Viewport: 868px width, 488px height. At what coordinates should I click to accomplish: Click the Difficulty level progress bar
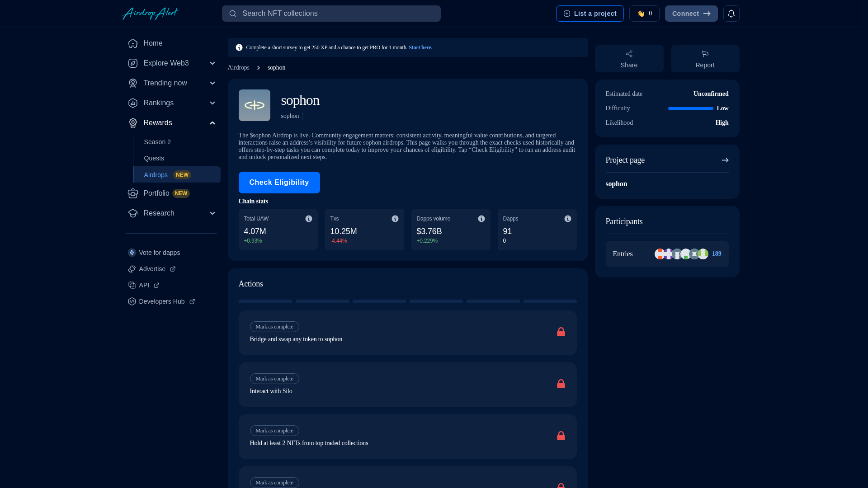click(690, 108)
